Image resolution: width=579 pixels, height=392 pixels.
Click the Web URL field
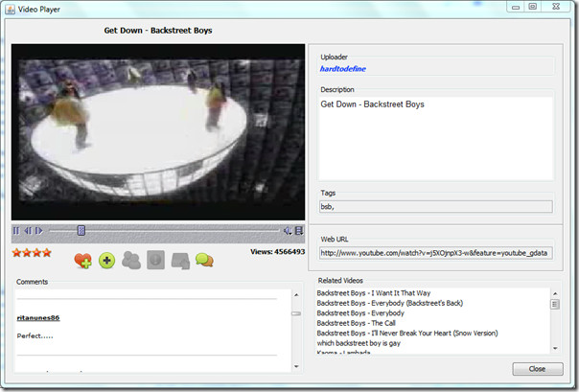click(436, 253)
